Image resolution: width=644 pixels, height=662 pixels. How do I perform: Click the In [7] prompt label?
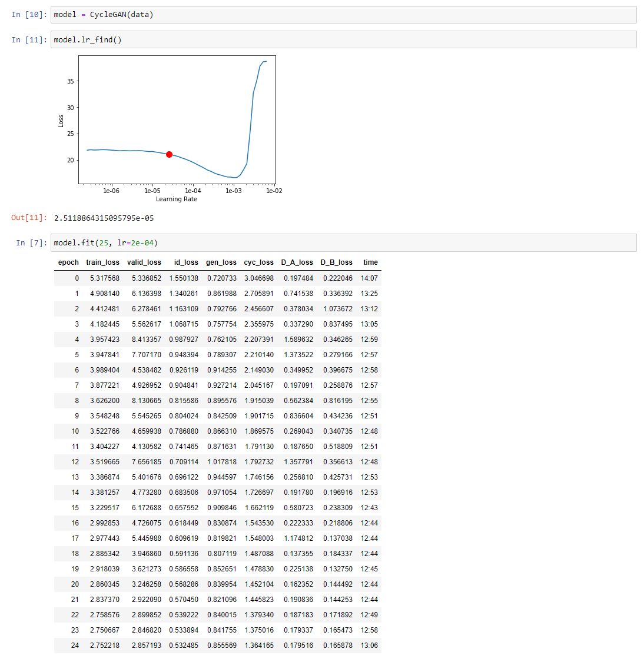point(31,243)
